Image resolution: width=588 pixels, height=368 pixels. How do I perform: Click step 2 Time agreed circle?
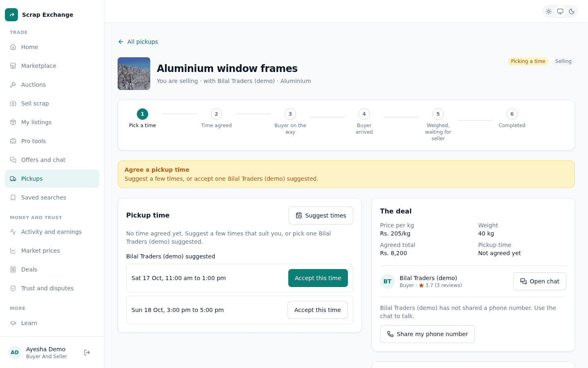[x=216, y=114]
